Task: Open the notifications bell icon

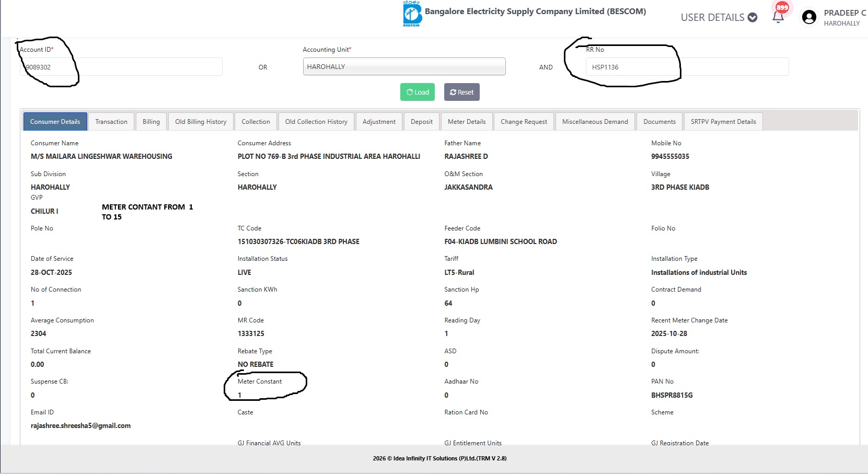Action: point(778,17)
